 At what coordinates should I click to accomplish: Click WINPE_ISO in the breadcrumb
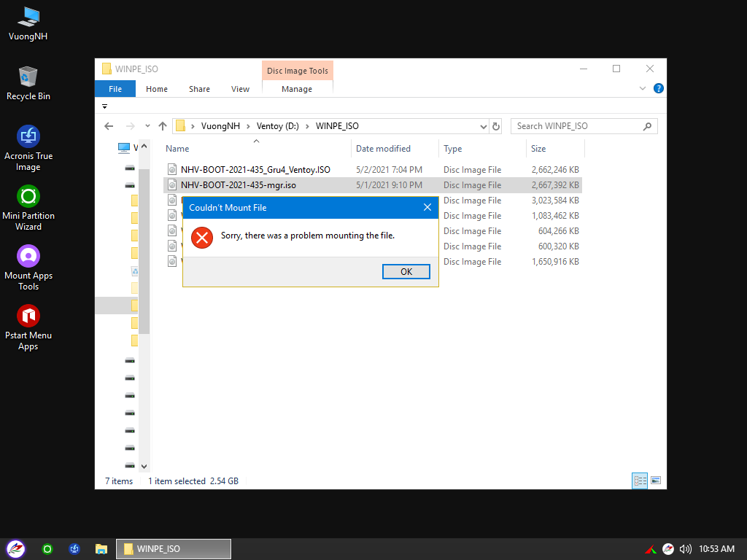coord(337,126)
